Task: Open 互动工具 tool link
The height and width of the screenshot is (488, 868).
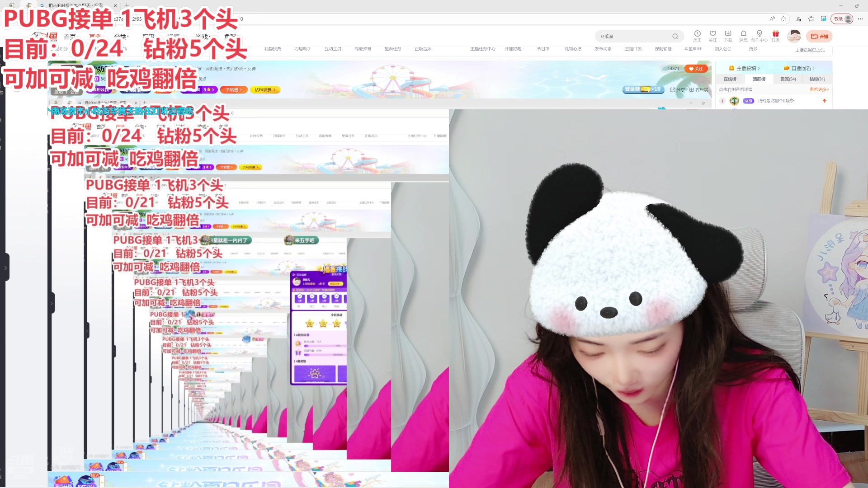Action: [333, 49]
